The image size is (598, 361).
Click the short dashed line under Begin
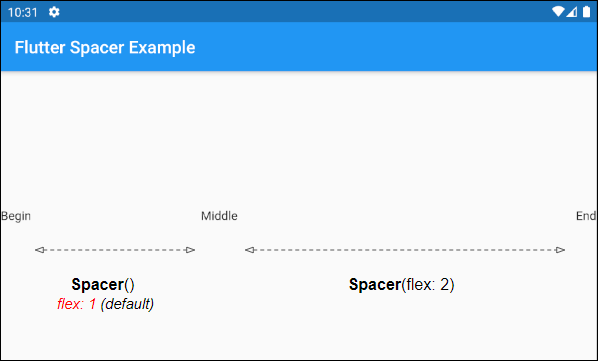click(x=115, y=250)
